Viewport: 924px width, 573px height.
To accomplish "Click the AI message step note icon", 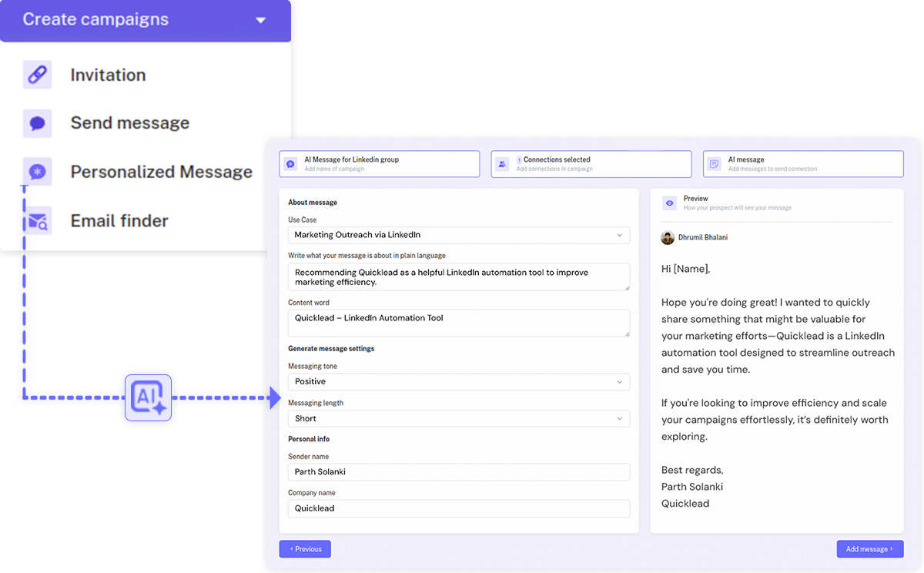I will click(715, 164).
